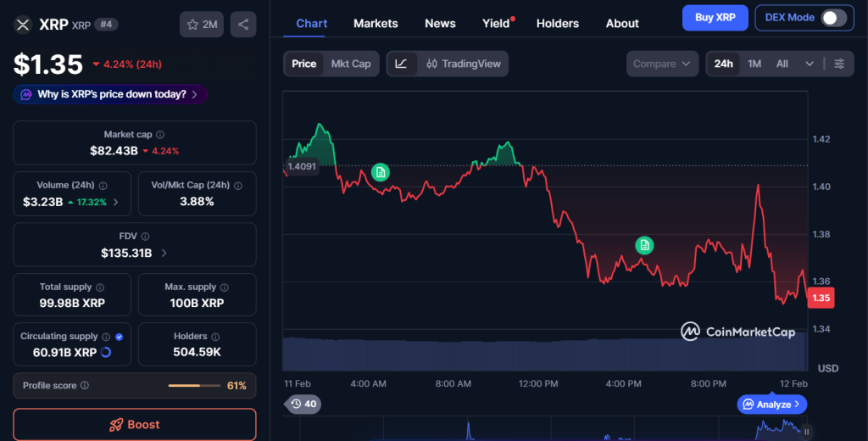Click the first green news marker on chart
This screenshot has width=868, height=441.
coord(381,172)
